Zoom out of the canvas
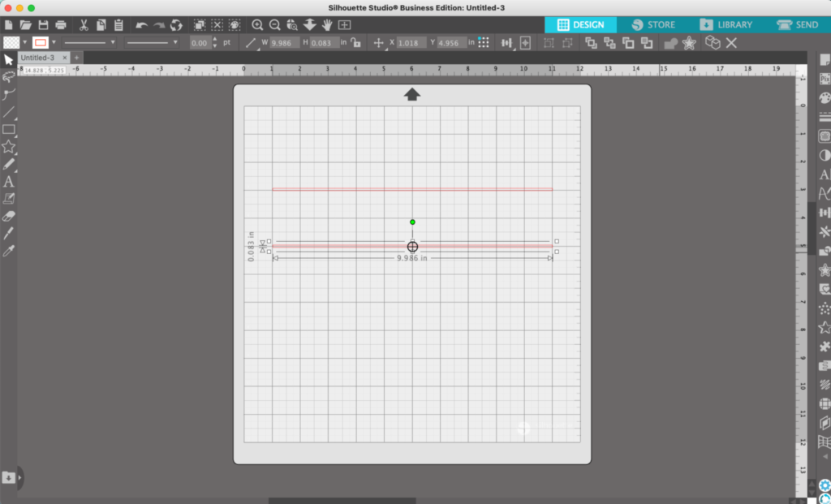 (x=274, y=25)
